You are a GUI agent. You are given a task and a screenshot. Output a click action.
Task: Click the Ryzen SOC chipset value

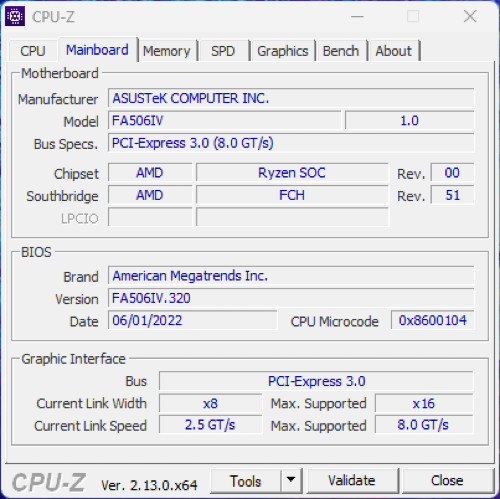pyautogui.click(x=292, y=173)
